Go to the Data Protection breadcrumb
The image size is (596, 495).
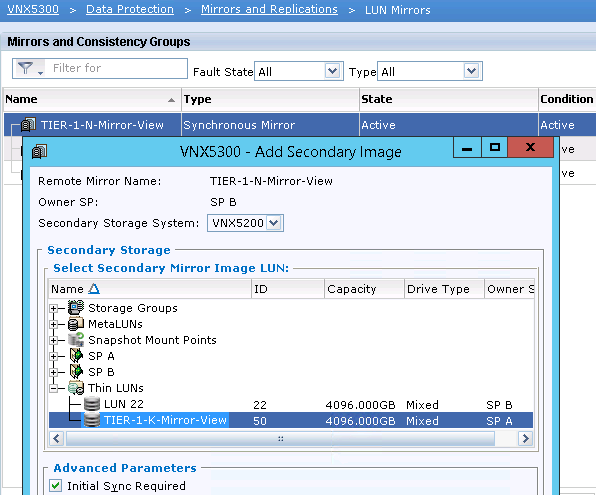pyautogui.click(x=130, y=9)
